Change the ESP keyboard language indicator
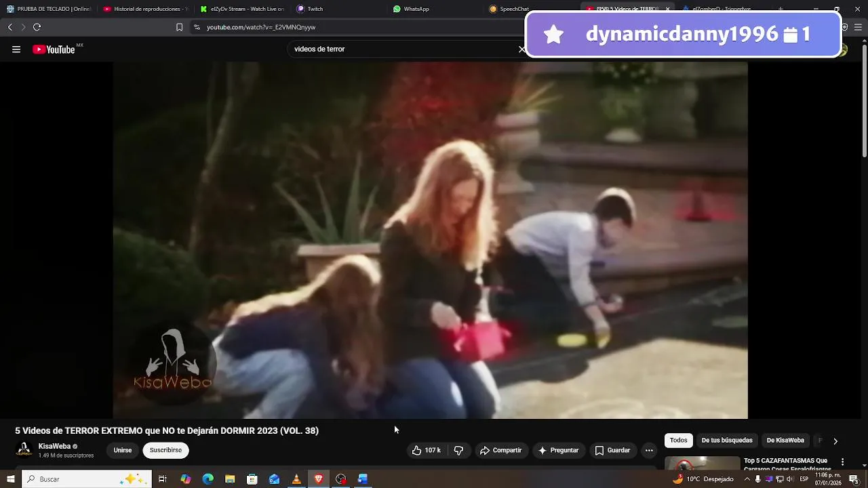 (804, 479)
